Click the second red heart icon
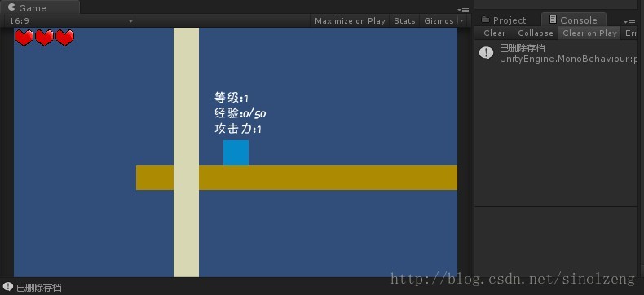Screen dimensions: 644x295 pos(44,37)
